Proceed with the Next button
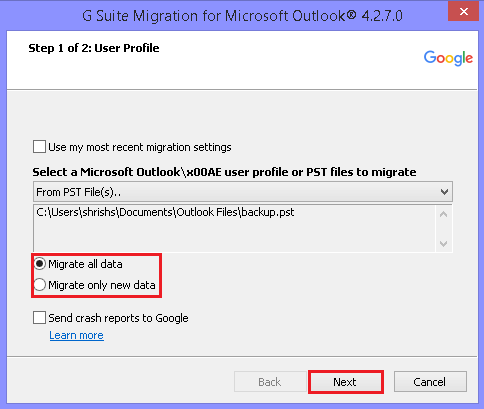Viewport: 484px width, 409px height. point(345,382)
